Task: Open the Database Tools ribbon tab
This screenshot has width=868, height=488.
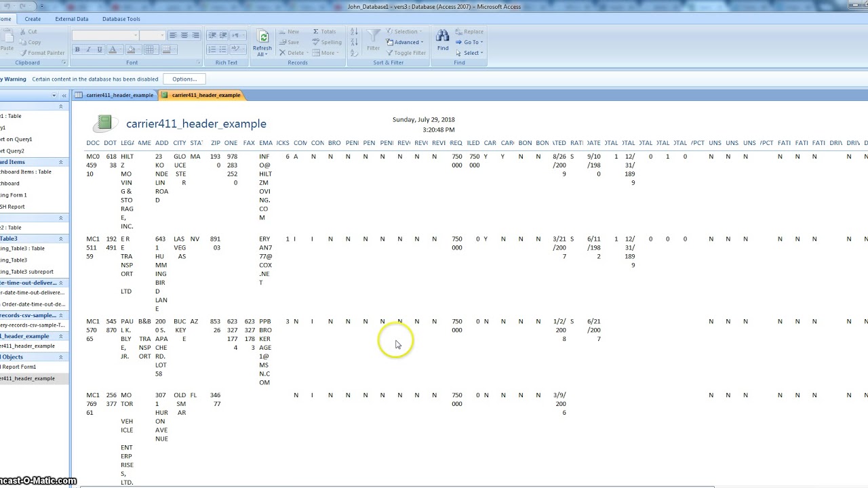Action: [121, 19]
